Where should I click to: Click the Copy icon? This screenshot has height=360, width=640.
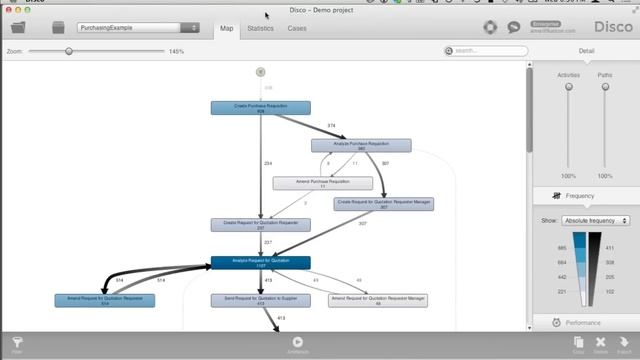[x=578, y=342]
